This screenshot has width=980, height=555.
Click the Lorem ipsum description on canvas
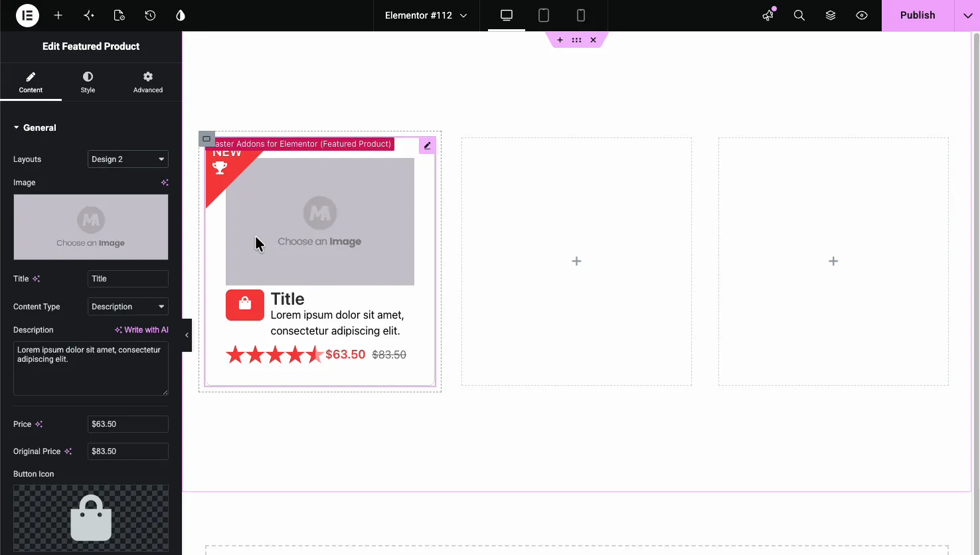coord(337,323)
